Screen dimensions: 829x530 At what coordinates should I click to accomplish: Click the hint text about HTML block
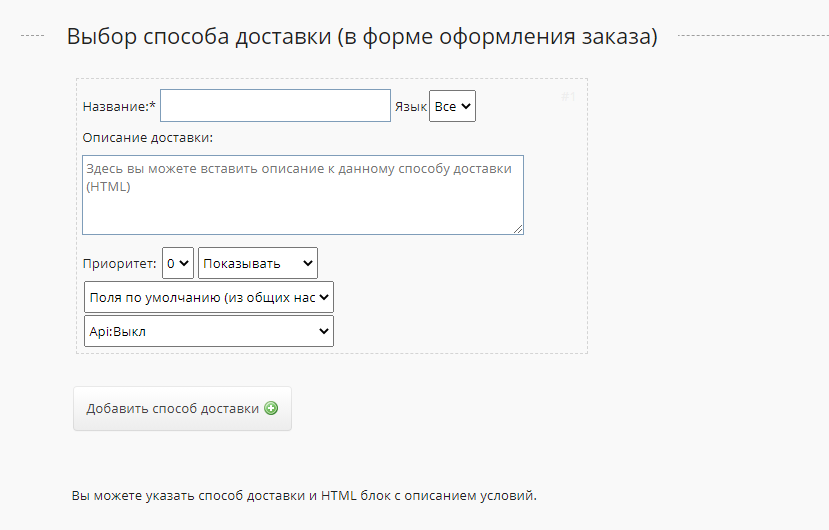[304, 495]
